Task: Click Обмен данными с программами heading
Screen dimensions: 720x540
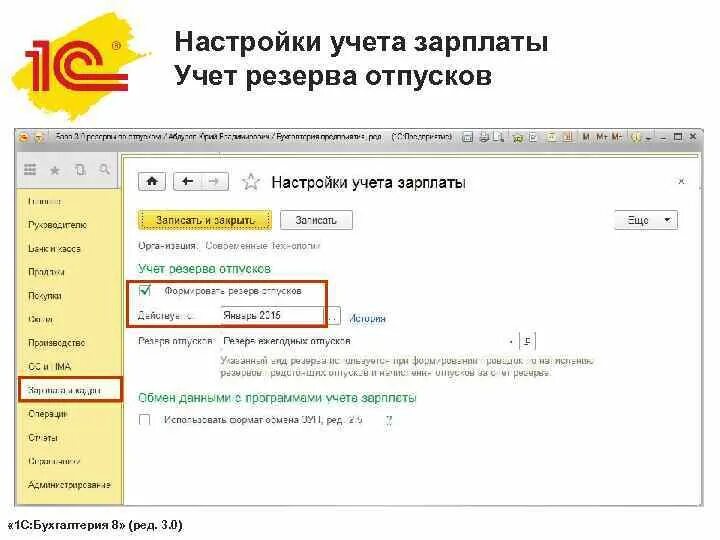Action: click(x=277, y=398)
